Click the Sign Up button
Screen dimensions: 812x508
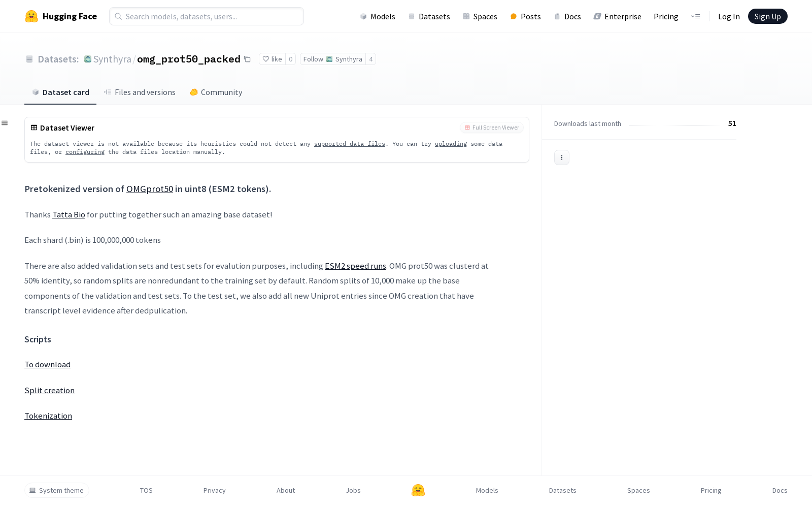[768, 16]
